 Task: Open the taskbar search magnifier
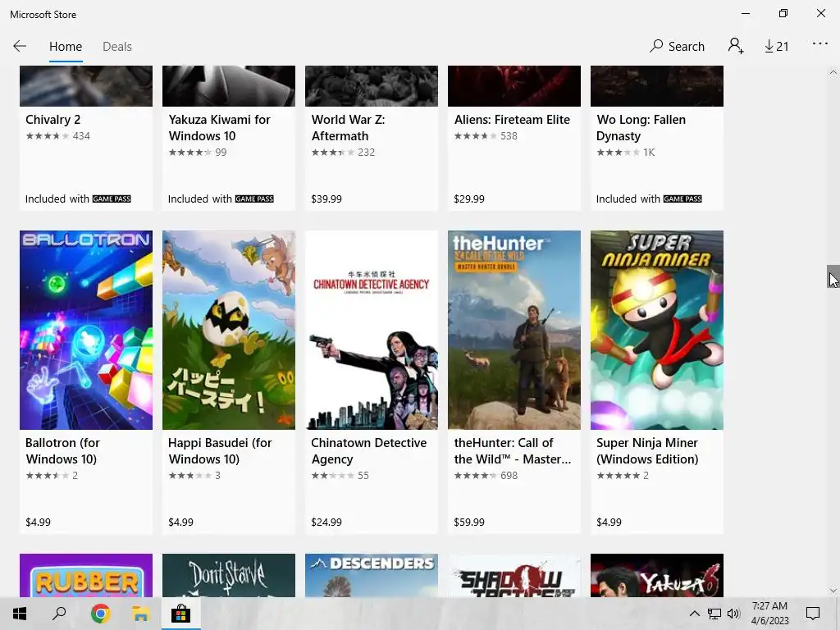coord(59,614)
